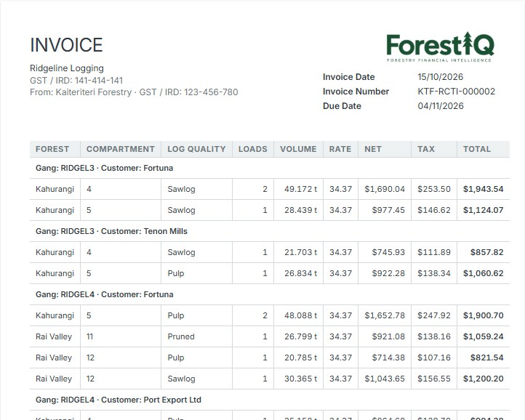Screen dimensions: 525x420
Task: Click the From: Kaiteriteri Forestry line
Action: tap(134, 92)
